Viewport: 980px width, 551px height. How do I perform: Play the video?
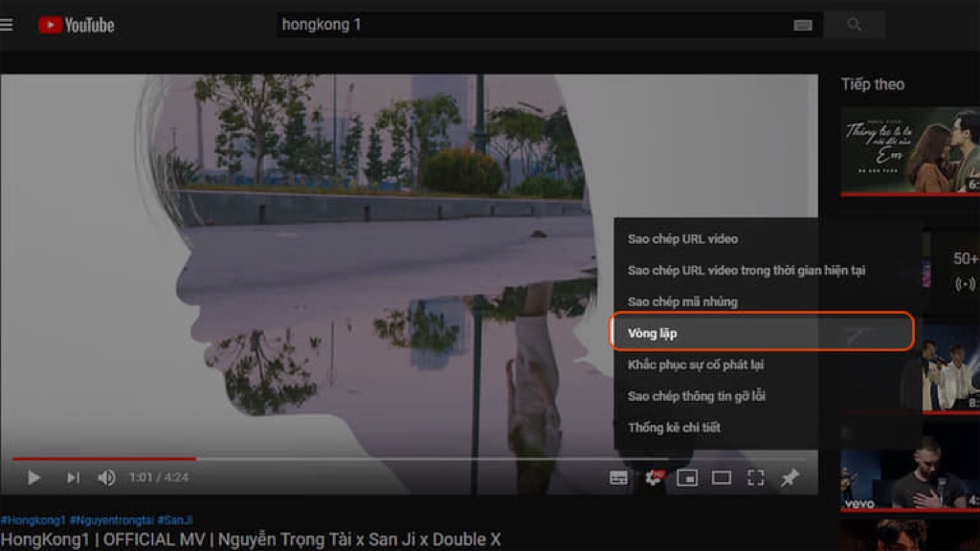click(33, 478)
